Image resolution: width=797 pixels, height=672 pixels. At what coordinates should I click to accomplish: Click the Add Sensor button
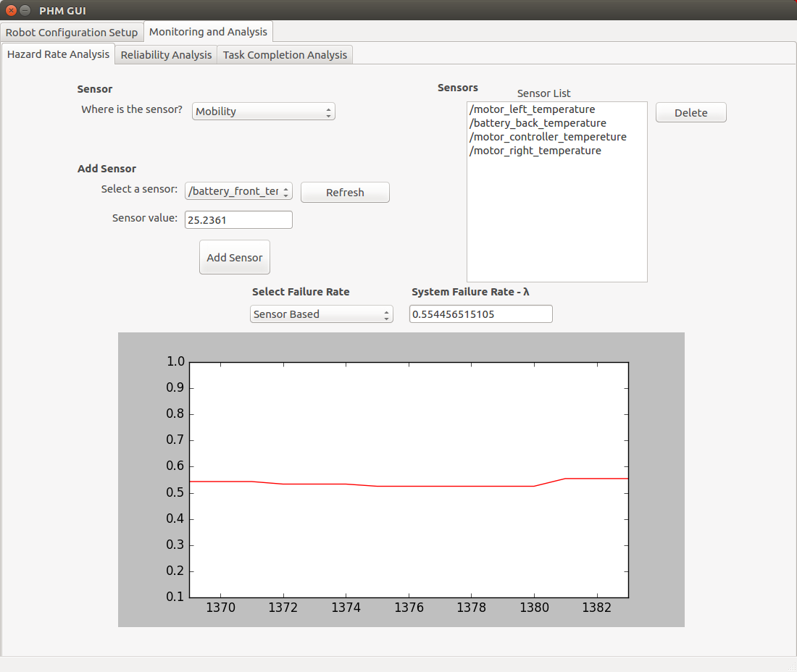pos(234,257)
